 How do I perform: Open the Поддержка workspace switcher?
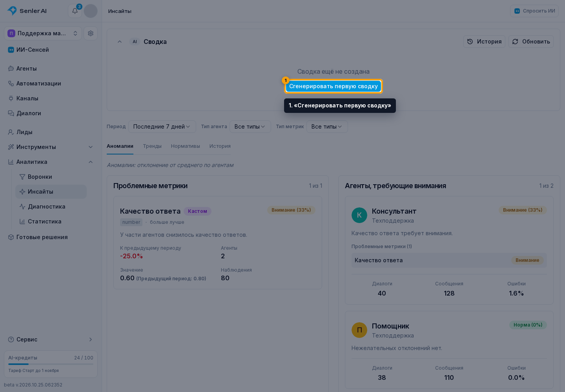coord(43,33)
